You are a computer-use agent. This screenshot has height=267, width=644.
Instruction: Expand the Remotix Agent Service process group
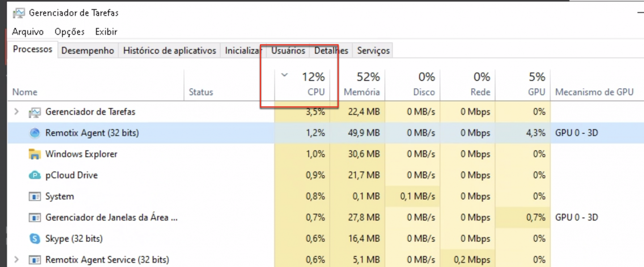[x=17, y=260]
